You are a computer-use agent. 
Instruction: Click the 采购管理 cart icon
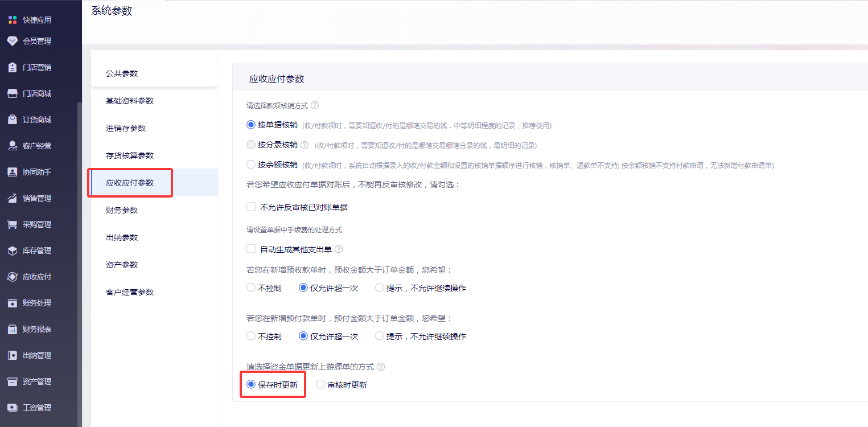[x=13, y=224]
